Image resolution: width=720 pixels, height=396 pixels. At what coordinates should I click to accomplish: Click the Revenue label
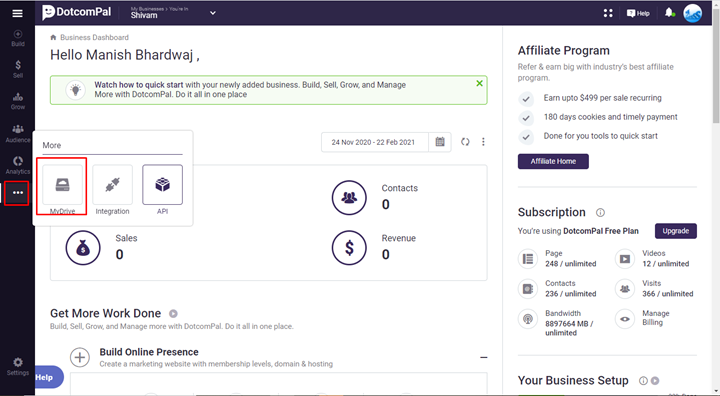point(399,238)
